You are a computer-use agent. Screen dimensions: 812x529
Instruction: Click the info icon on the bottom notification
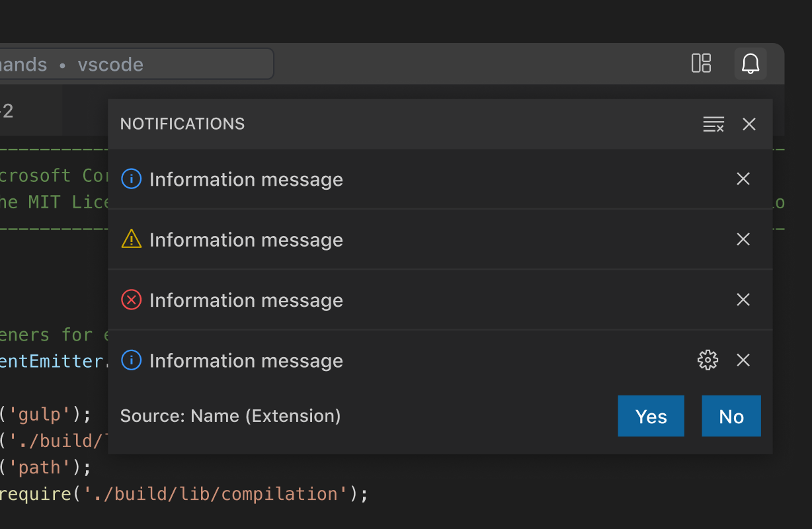[x=131, y=360]
